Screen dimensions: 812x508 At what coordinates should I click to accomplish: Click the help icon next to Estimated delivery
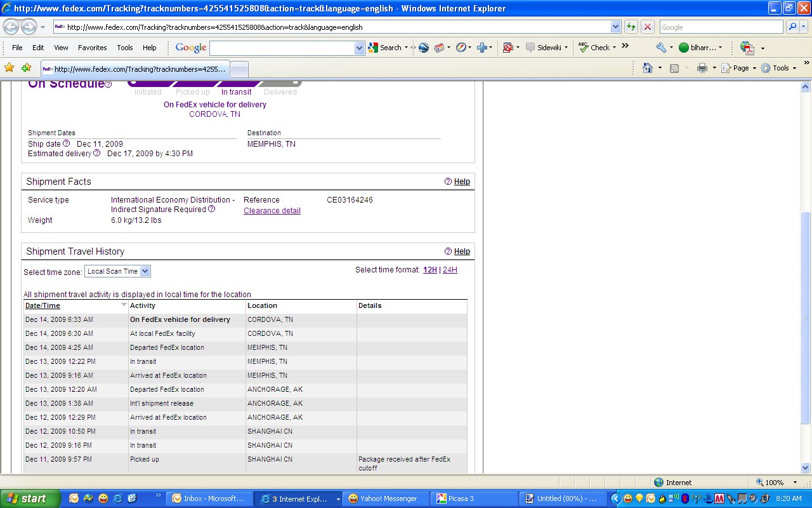pyautogui.click(x=97, y=153)
